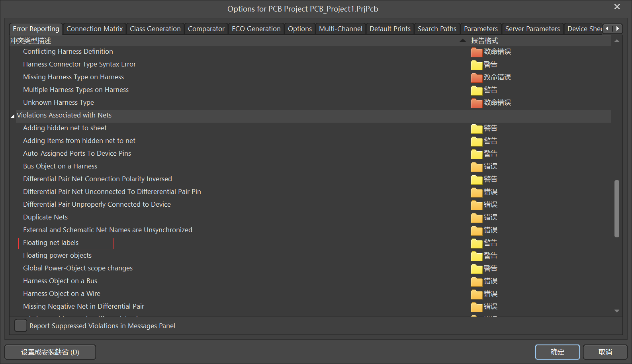The height and width of the screenshot is (364, 632).
Task: Open the partially visible Device Sheets tab
Action: (x=583, y=29)
